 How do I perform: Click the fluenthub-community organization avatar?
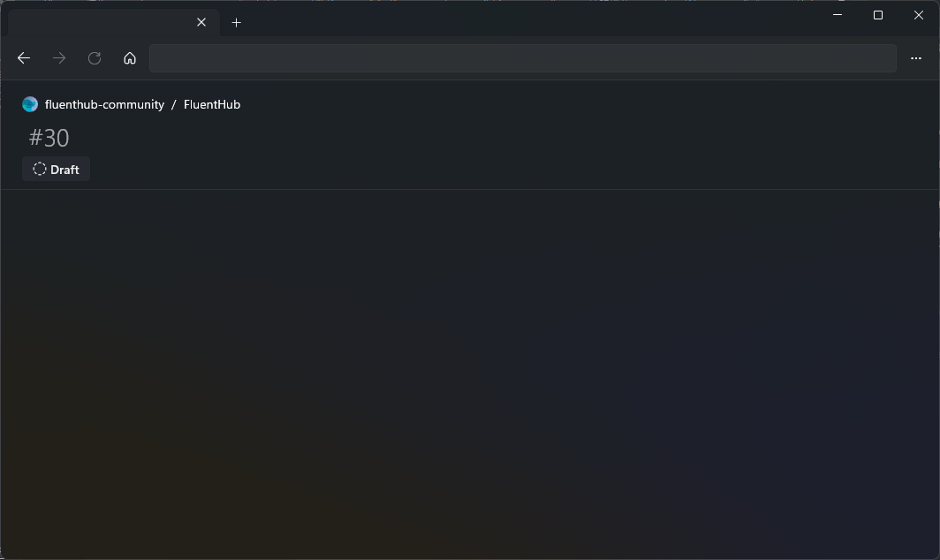point(29,104)
